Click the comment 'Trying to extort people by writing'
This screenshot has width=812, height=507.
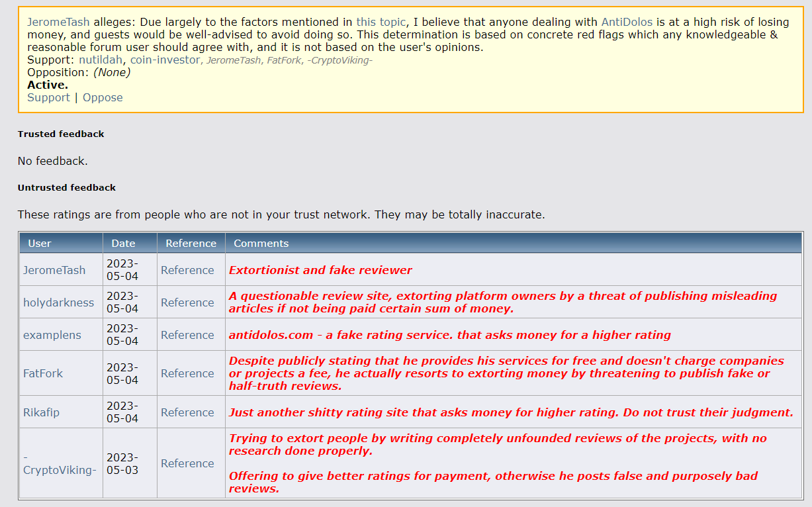(498, 444)
